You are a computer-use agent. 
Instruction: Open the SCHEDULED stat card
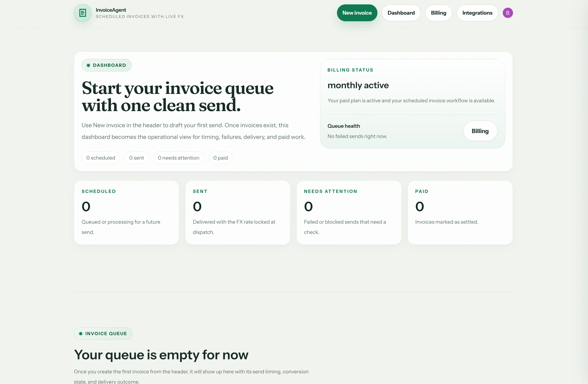coord(126,212)
